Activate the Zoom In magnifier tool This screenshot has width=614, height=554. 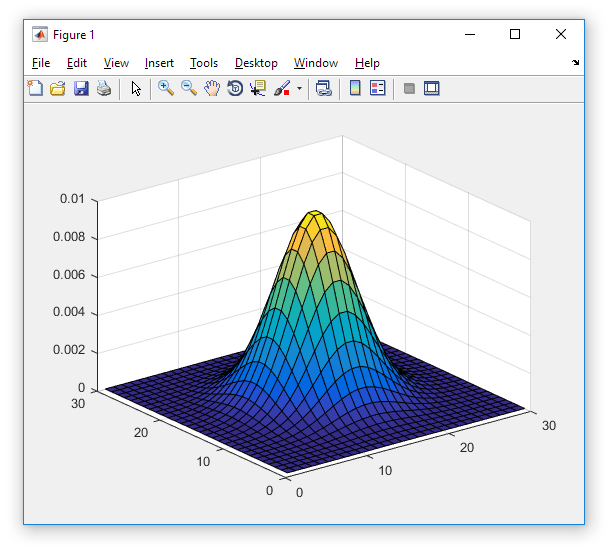[x=166, y=88]
